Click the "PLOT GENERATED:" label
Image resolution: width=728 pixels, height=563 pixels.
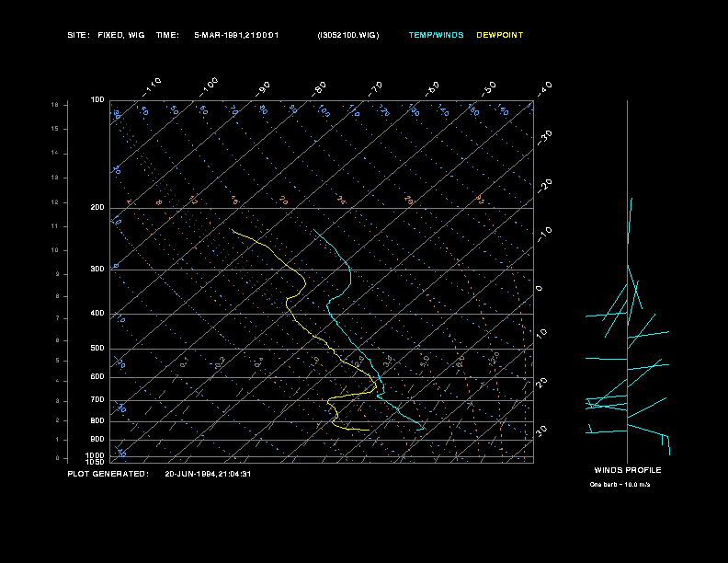tap(108, 474)
